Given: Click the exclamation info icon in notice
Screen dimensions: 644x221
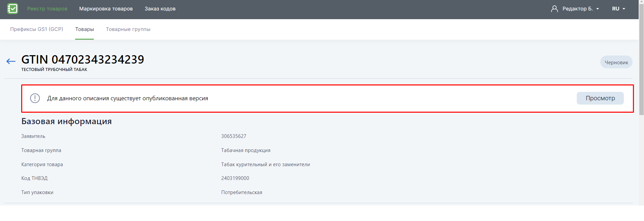Looking at the screenshot, I should point(35,98).
